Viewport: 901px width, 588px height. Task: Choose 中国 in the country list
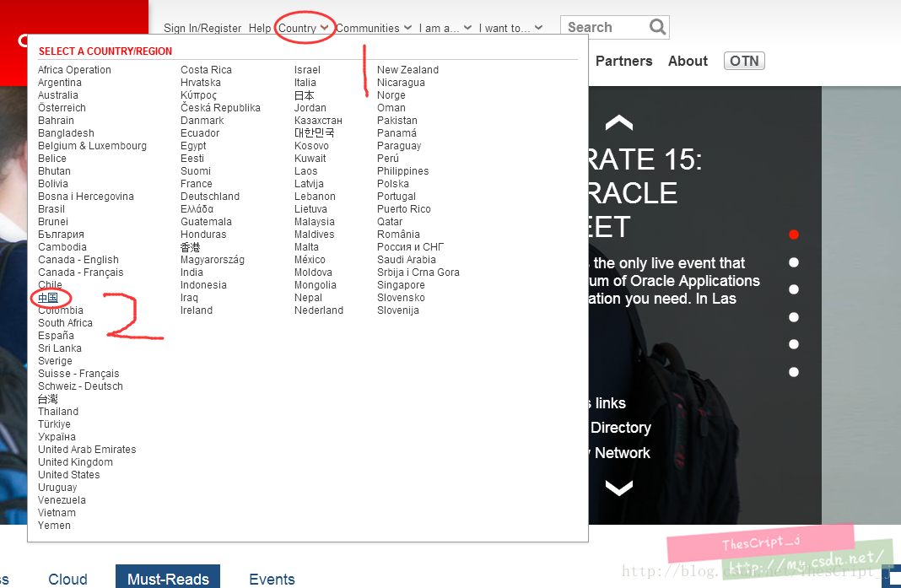click(x=48, y=298)
